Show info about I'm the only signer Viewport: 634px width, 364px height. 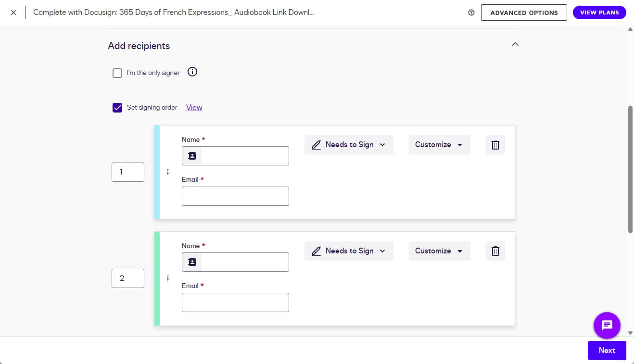click(192, 72)
